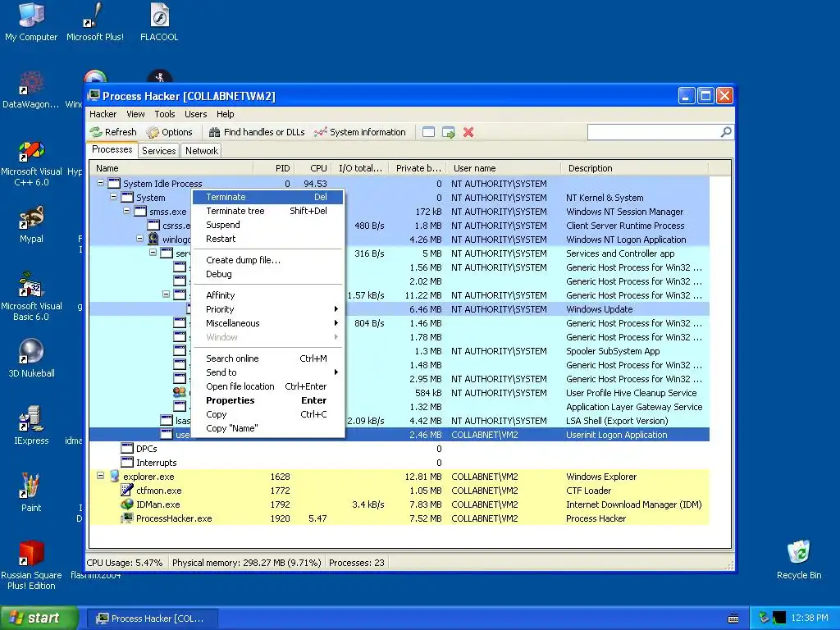Viewport: 840px width, 630px height.
Task: Click Create dump file… entry
Action: (267, 260)
